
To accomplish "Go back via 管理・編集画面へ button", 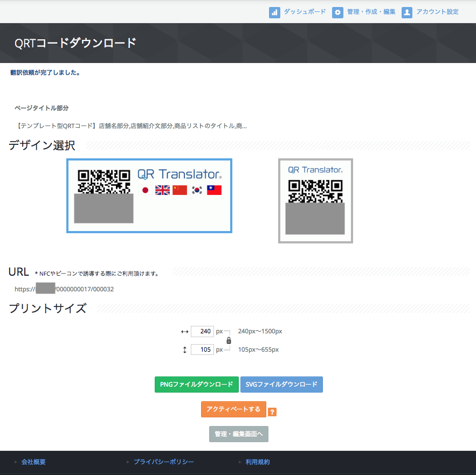I will [239, 434].
